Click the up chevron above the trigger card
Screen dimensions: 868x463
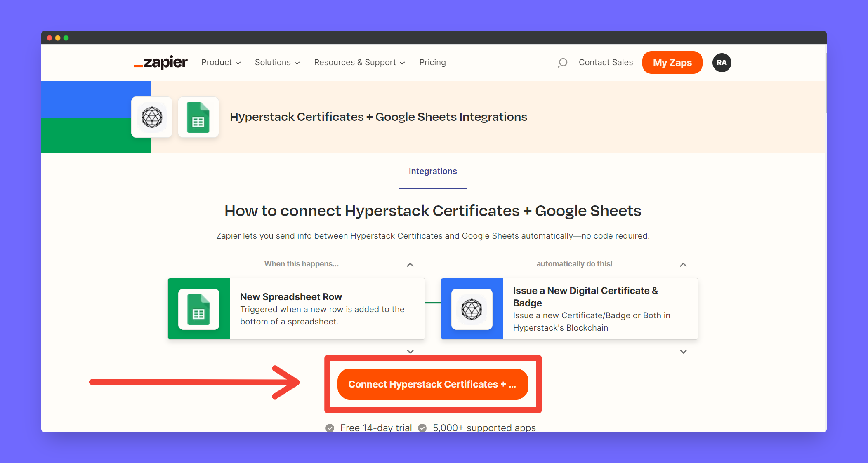pyautogui.click(x=410, y=265)
